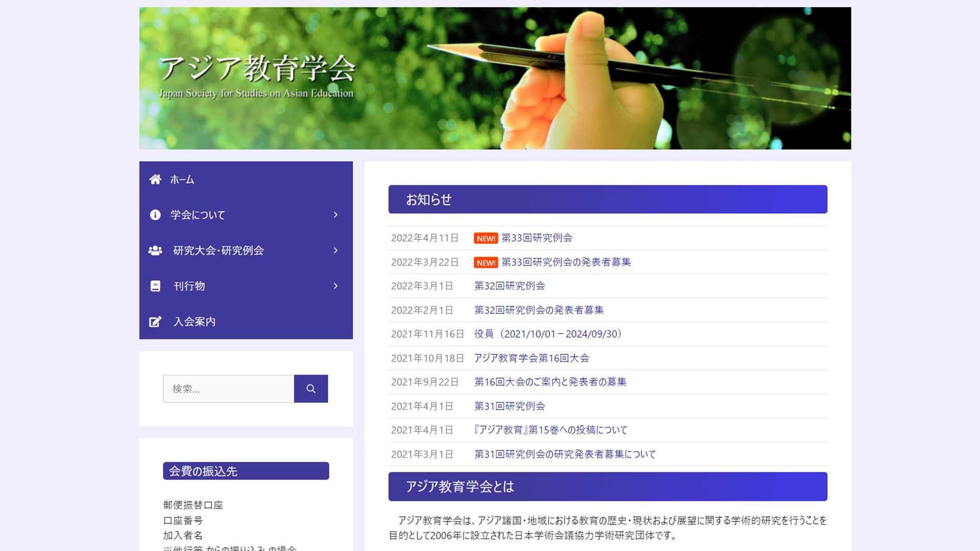Click the NEW! badge for 第33回研究例会

pos(485,238)
